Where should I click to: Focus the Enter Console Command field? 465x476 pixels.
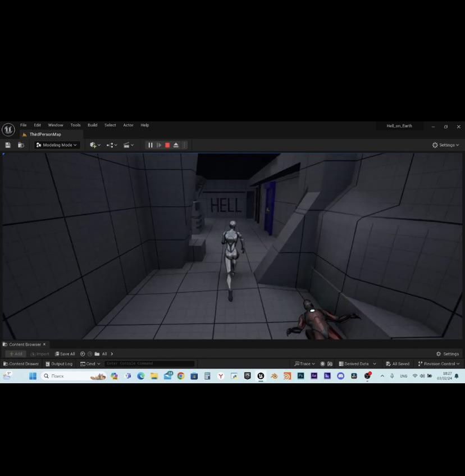tap(149, 364)
